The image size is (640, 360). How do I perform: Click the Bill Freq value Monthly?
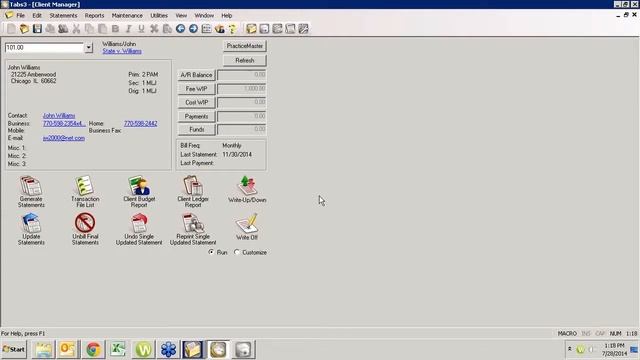pos(232,145)
